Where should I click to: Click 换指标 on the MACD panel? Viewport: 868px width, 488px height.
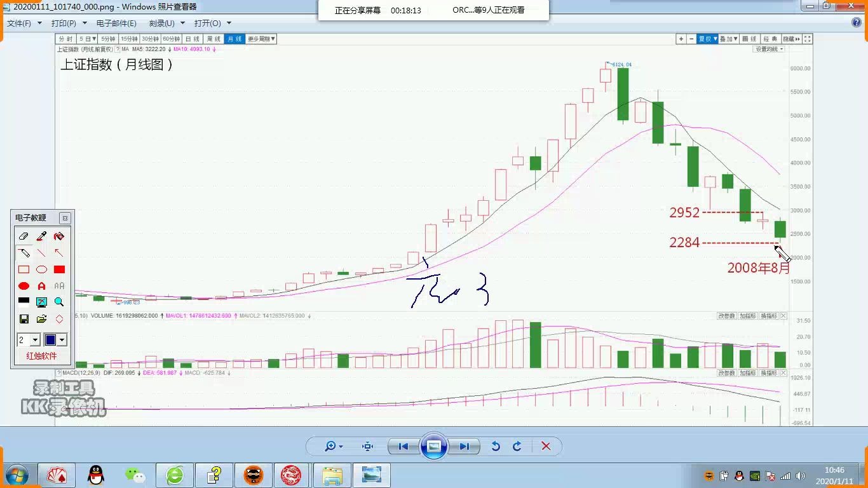[x=768, y=373]
